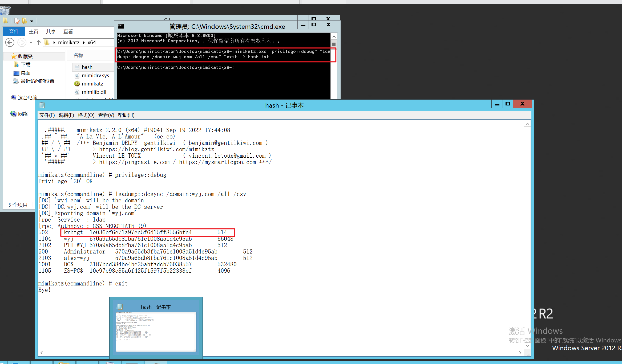
Task: Click the up-one-level arrow in Explorer
Action: [39, 43]
